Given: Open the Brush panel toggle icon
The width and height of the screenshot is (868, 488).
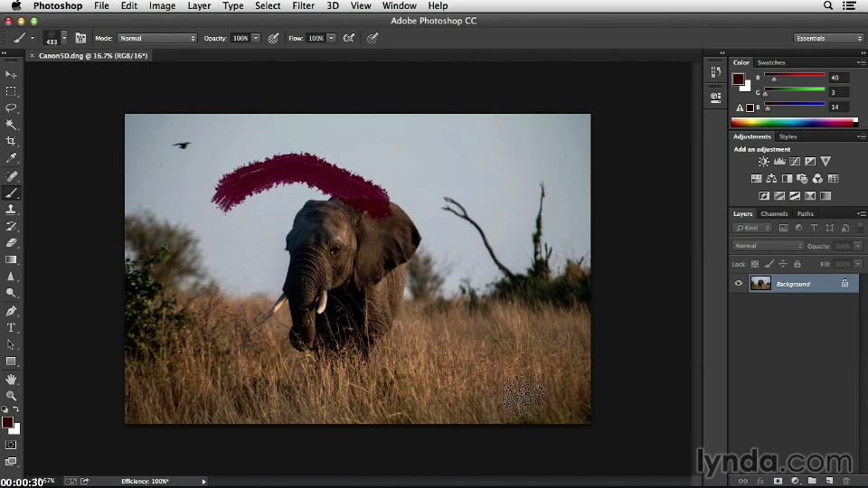Looking at the screenshot, I should 80,38.
